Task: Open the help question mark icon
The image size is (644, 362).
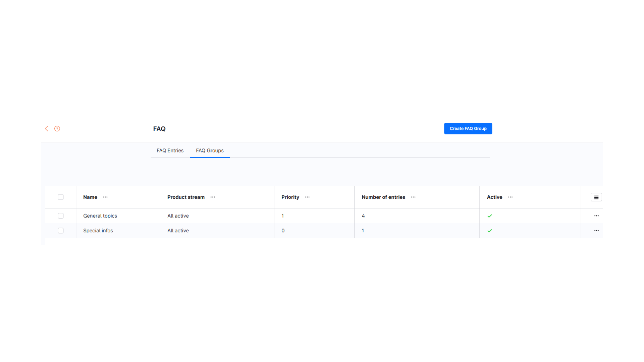Action: click(57, 129)
